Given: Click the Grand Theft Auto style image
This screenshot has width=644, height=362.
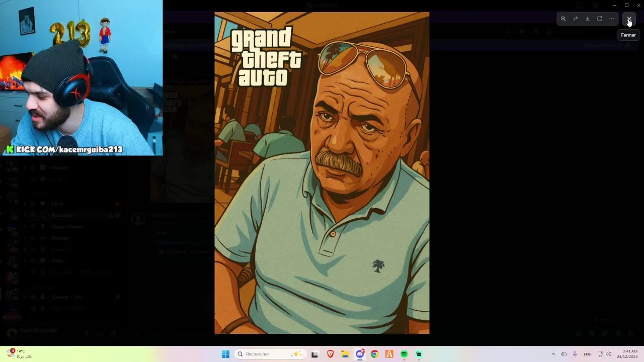Looking at the screenshot, I should (322, 173).
